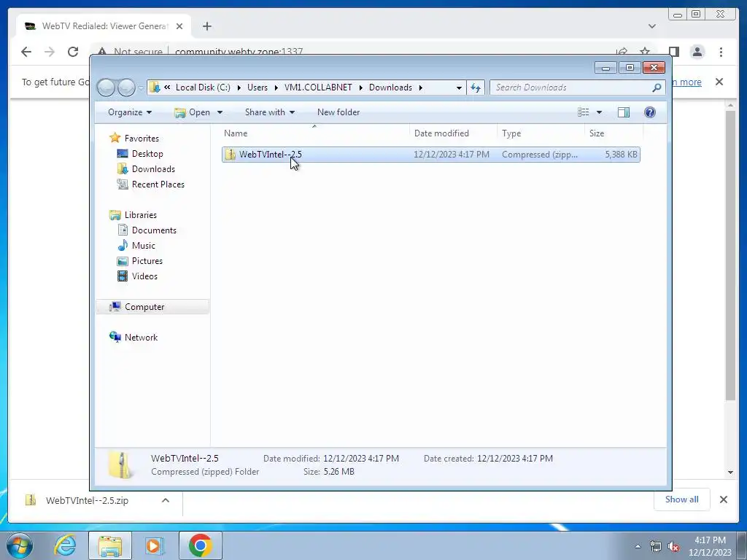Viewport: 747px width, 560px height.
Task: Click Chrome forward arrow
Action: coord(50,52)
